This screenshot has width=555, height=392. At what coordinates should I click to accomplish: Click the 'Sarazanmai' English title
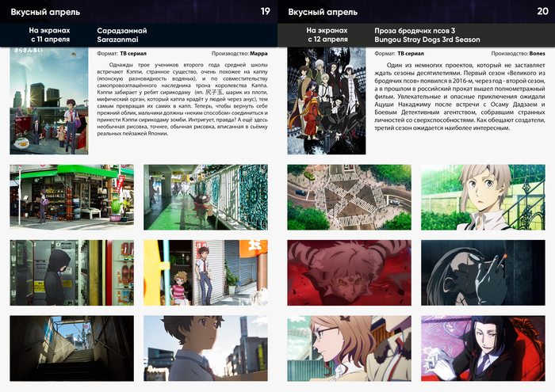coord(117,40)
